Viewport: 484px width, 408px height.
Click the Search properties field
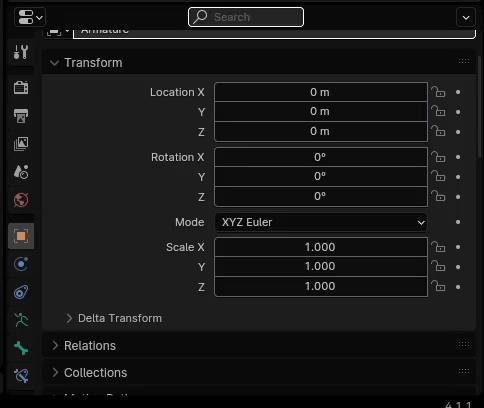(246, 17)
